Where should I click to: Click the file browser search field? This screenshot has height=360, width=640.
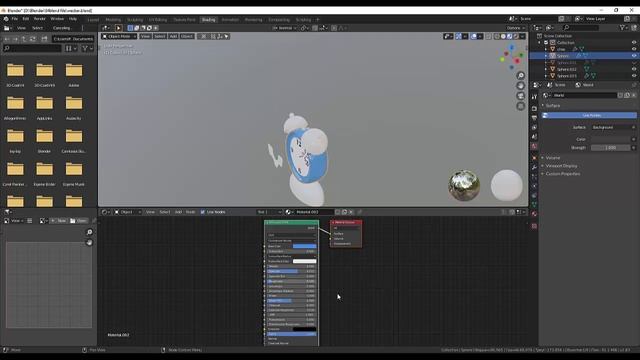tap(32, 48)
